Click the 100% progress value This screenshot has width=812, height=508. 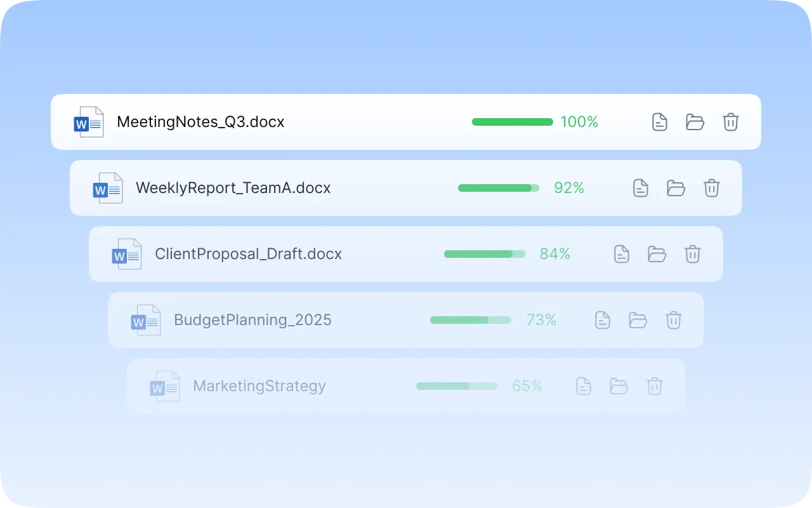point(579,122)
